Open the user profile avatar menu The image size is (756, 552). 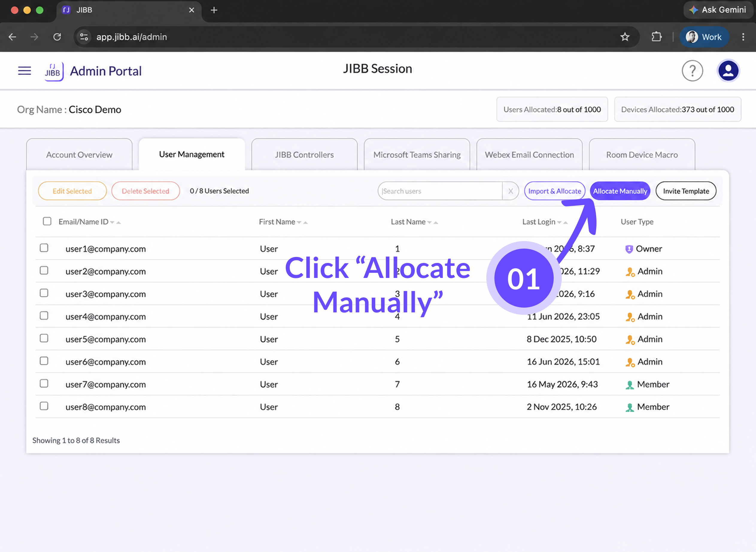[728, 71]
